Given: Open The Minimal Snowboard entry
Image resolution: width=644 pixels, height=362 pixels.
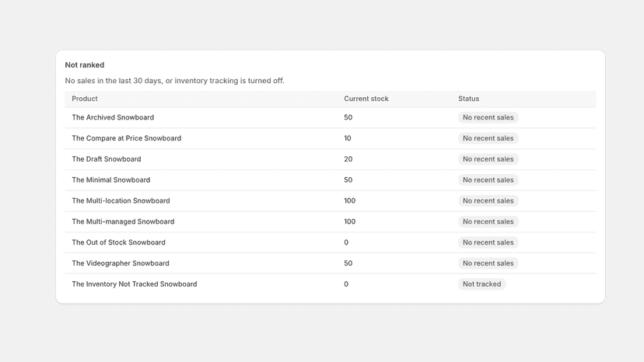Looking at the screenshot, I should point(111,179).
